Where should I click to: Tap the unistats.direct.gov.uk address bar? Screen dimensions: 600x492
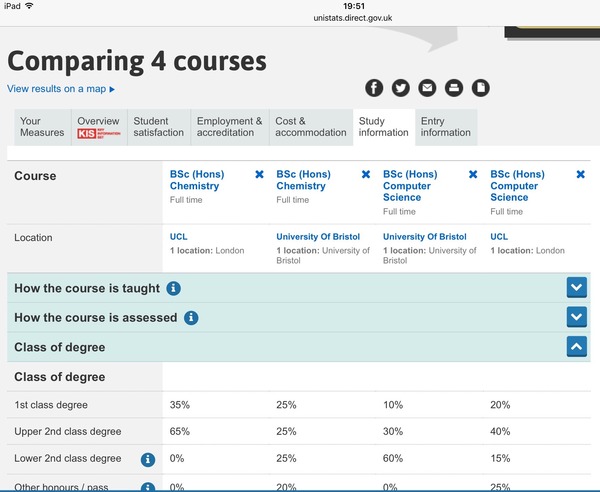pyautogui.click(x=352, y=18)
